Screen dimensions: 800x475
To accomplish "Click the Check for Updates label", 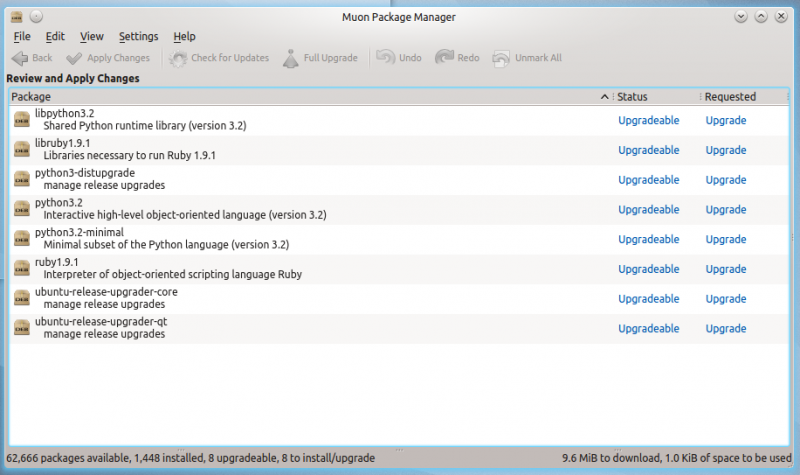I will tap(230, 58).
